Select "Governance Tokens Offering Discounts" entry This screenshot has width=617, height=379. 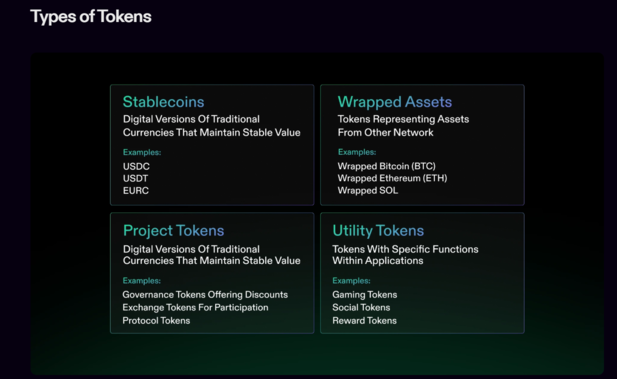pos(205,295)
